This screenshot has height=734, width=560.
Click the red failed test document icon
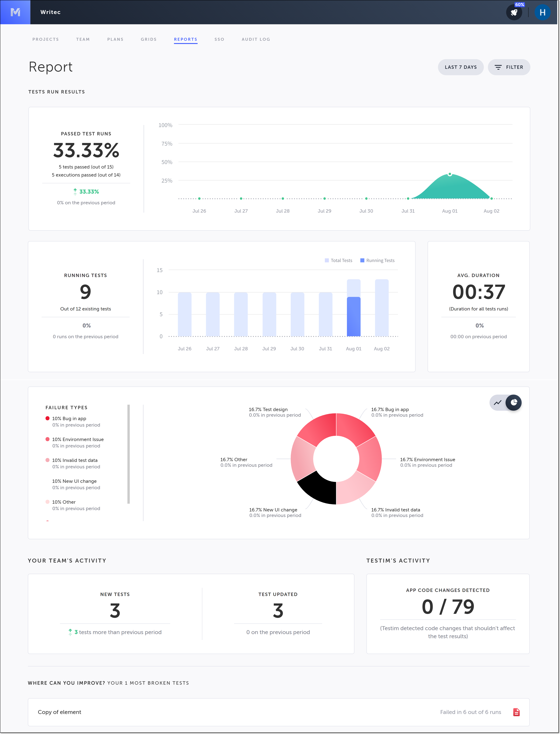pos(516,712)
